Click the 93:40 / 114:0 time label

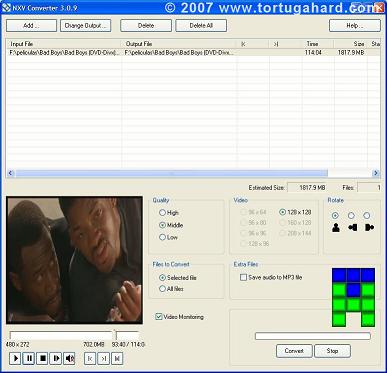coord(128,344)
